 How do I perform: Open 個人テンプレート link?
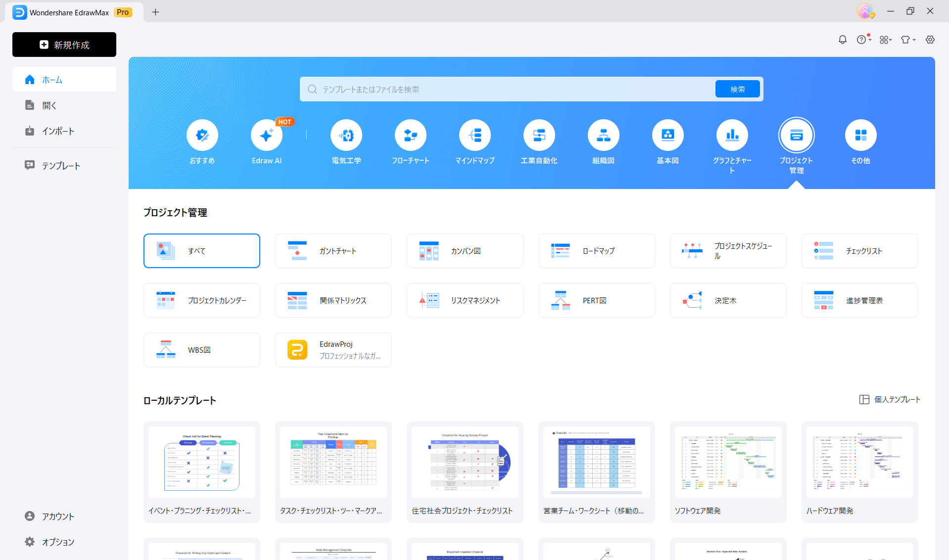click(x=890, y=399)
